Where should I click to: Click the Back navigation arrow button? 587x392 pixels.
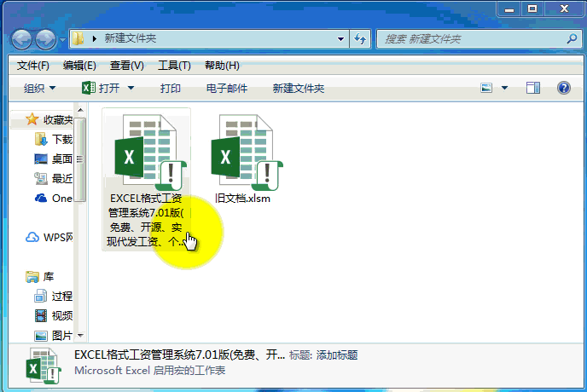(22, 39)
